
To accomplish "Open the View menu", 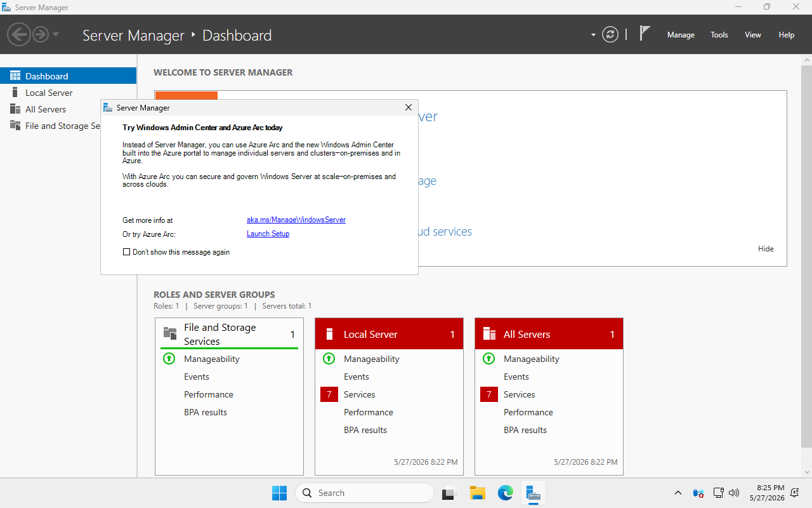I will coord(753,35).
